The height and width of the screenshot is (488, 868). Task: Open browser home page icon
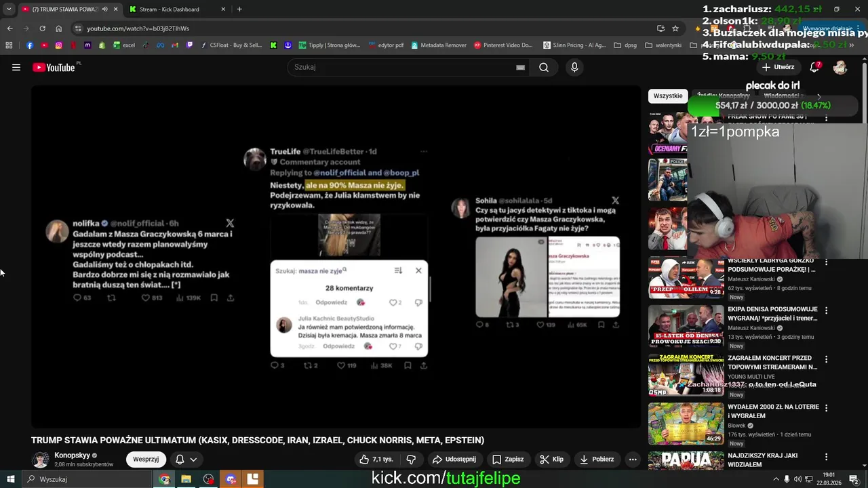(x=58, y=28)
